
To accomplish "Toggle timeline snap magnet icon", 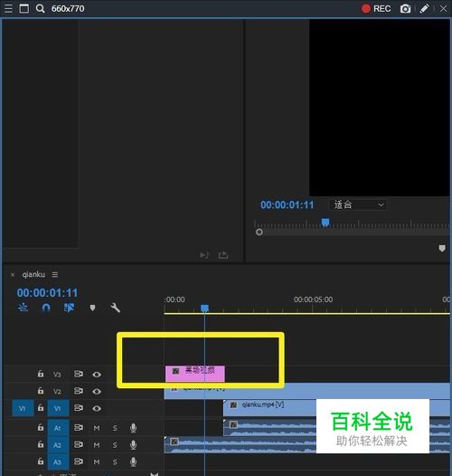I will click(x=46, y=308).
